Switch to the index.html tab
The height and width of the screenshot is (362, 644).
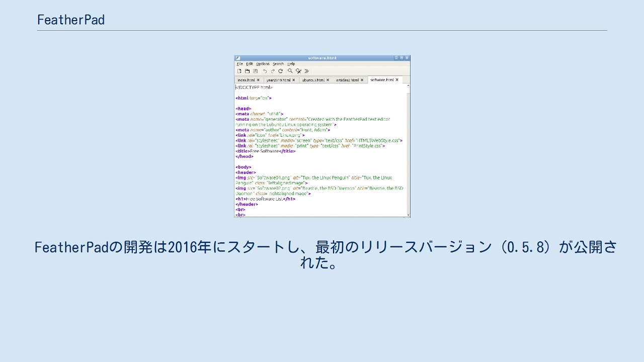[249, 80]
